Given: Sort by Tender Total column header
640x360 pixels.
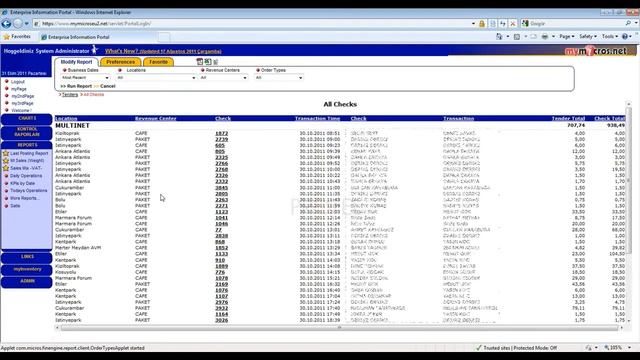Looking at the screenshot, I should tap(568, 118).
